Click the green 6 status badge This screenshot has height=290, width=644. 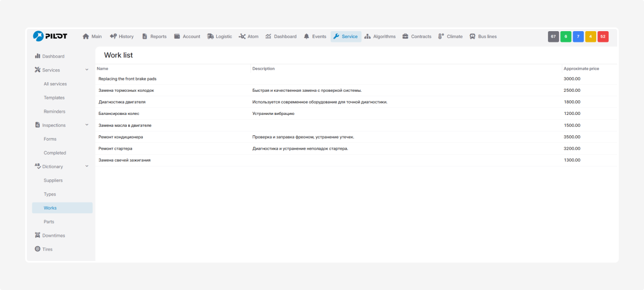pos(566,37)
